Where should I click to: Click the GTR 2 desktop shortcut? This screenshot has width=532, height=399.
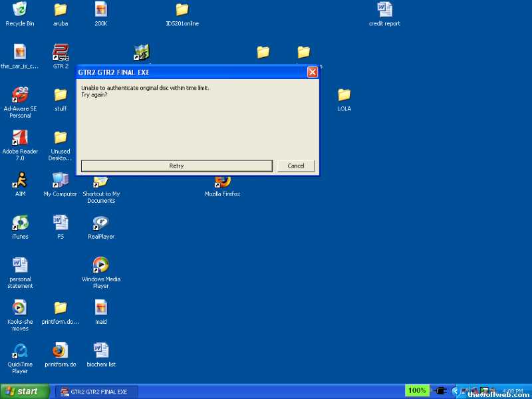(x=61, y=53)
